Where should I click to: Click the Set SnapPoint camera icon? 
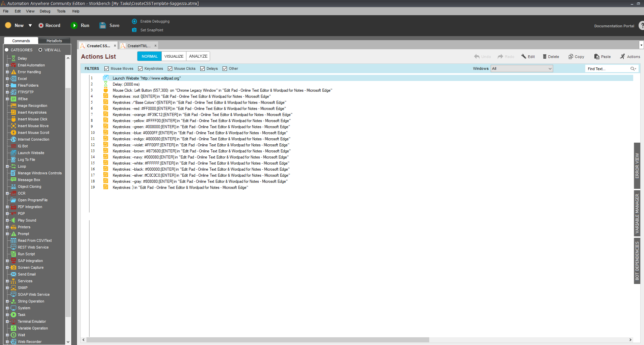pyautogui.click(x=134, y=30)
